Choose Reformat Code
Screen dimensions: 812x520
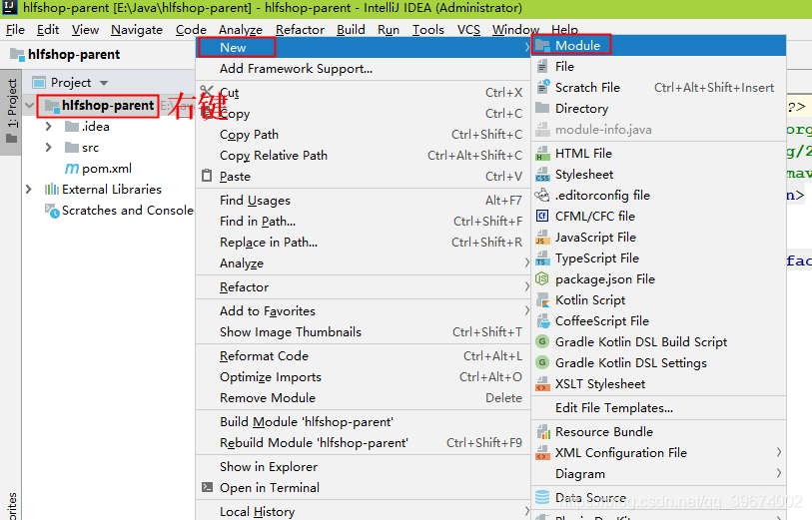point(363,356)
